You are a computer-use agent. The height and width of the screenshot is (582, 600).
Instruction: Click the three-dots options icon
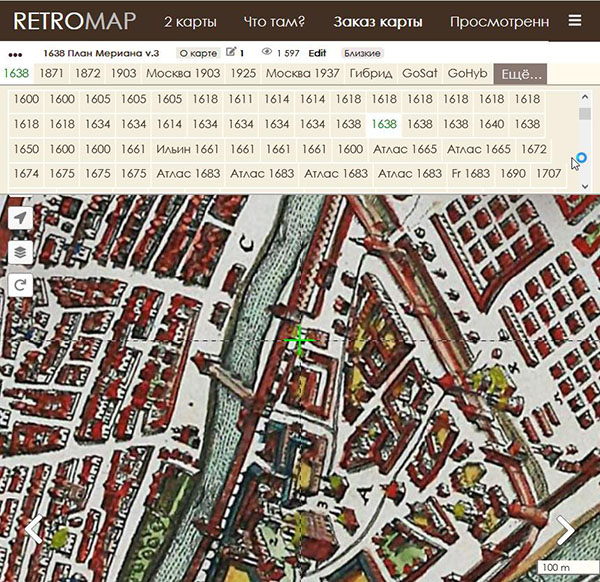(15, 53)
